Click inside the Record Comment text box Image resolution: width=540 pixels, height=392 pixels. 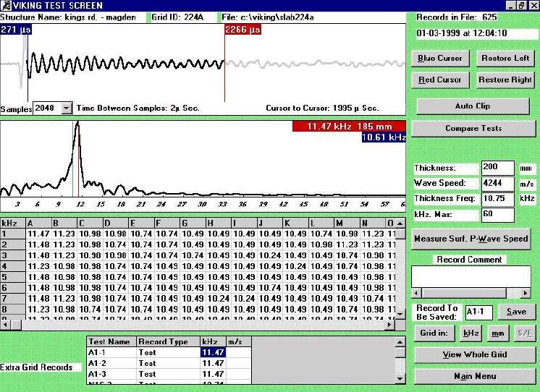tap(471, 276)
